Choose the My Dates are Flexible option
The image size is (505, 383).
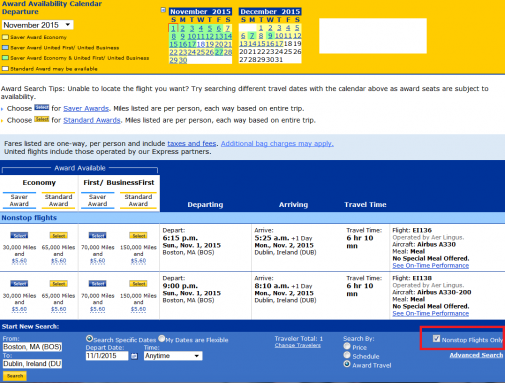point(162,339)
